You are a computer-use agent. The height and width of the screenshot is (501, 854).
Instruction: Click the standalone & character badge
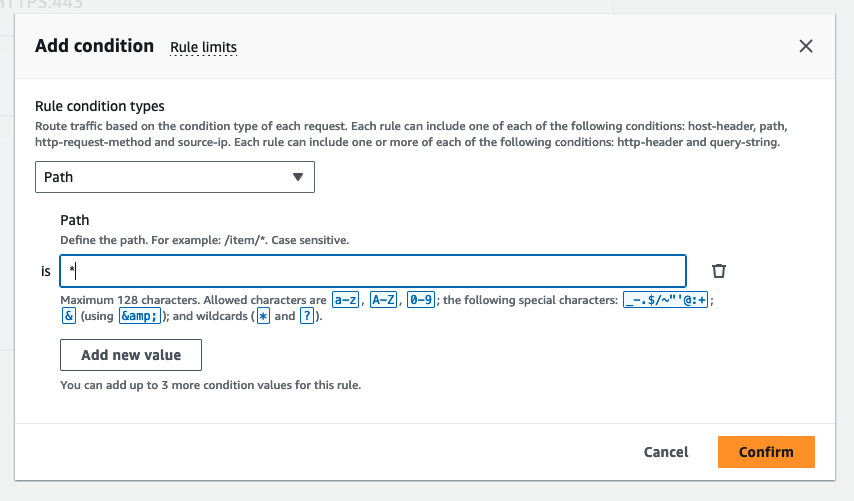coord(68,317)
